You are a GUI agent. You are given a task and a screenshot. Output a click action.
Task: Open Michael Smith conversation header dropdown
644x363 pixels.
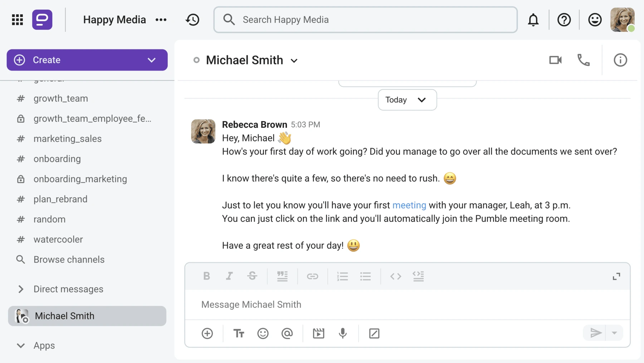point(294,60)
